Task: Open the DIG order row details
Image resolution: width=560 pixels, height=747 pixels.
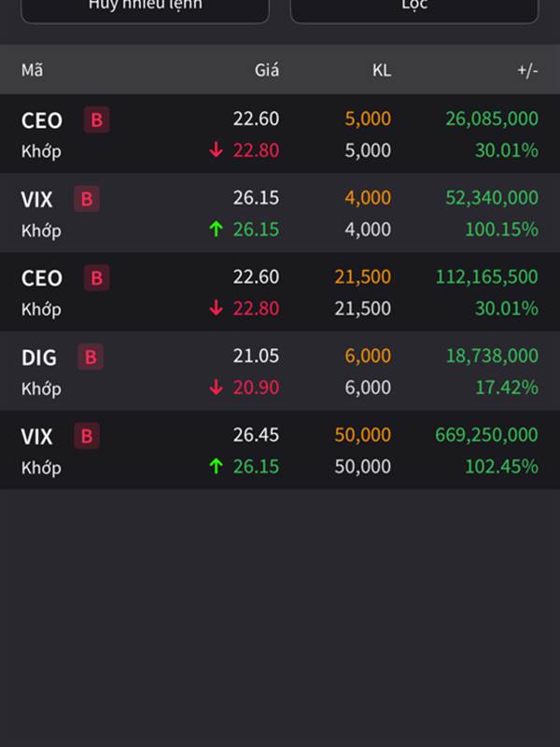Action: tap(280, 371)
